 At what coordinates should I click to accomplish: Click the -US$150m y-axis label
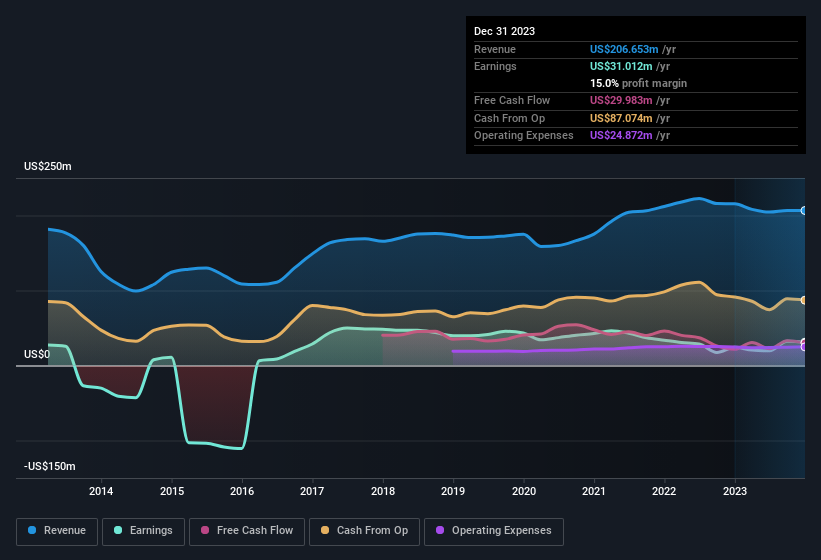(50, 466)
